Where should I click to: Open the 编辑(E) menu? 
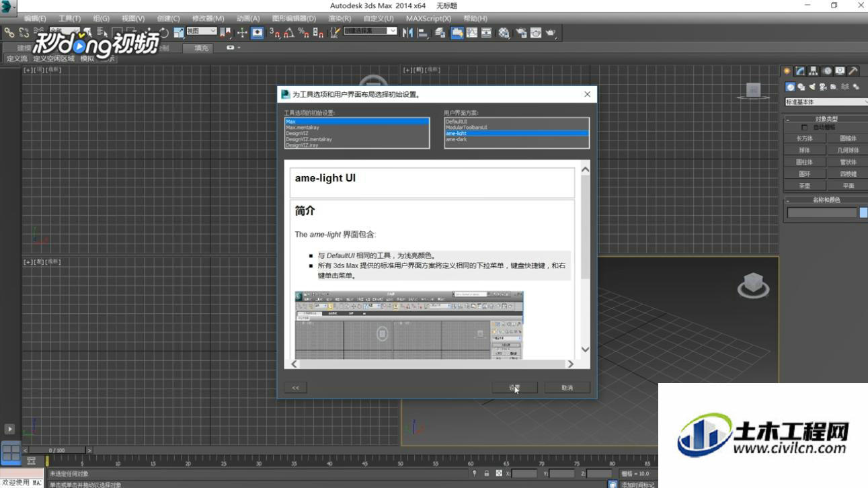tap(35, 18)
